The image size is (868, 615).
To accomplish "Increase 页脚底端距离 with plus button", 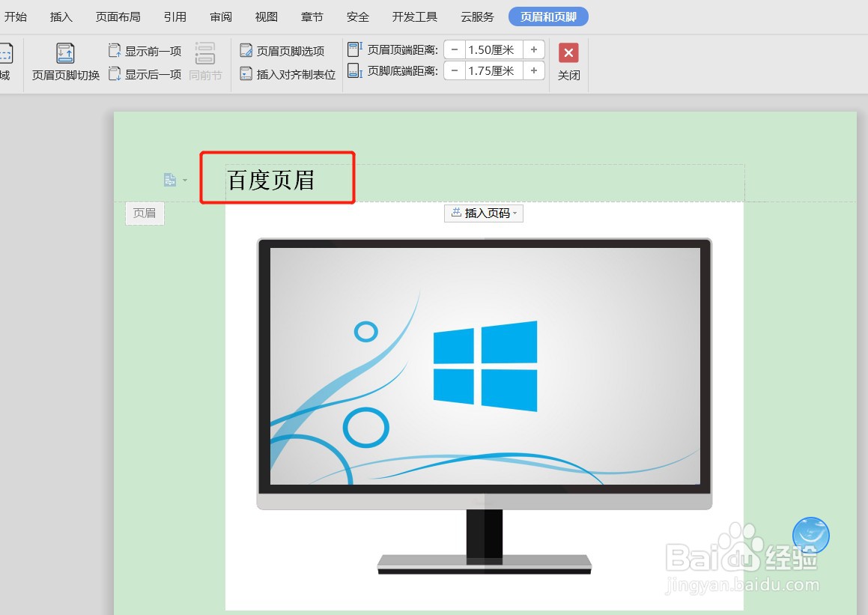I will (534, 71).
